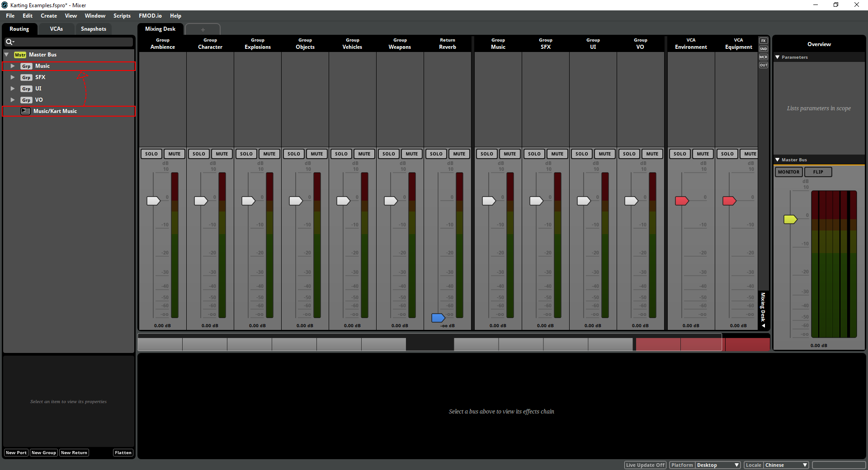Click the FMOD Studio app icon in title bar
868x470 pixels.
coord(5,5)
